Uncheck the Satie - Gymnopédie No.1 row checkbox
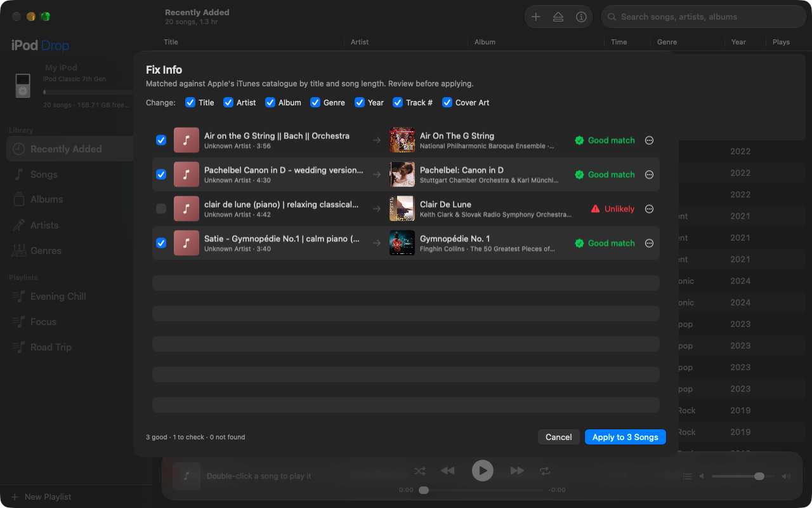The width and height of the screenshot is (812, 508). point(161,243)
